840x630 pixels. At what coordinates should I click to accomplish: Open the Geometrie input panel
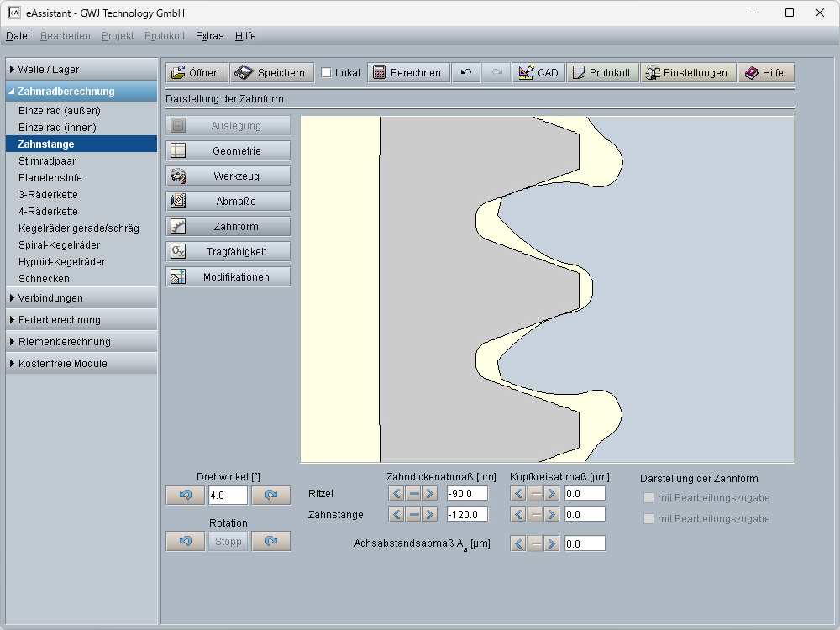(229, 151)
